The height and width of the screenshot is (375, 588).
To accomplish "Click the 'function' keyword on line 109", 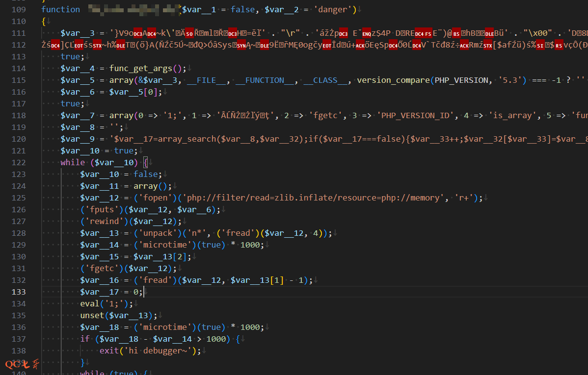I will 60,9.
